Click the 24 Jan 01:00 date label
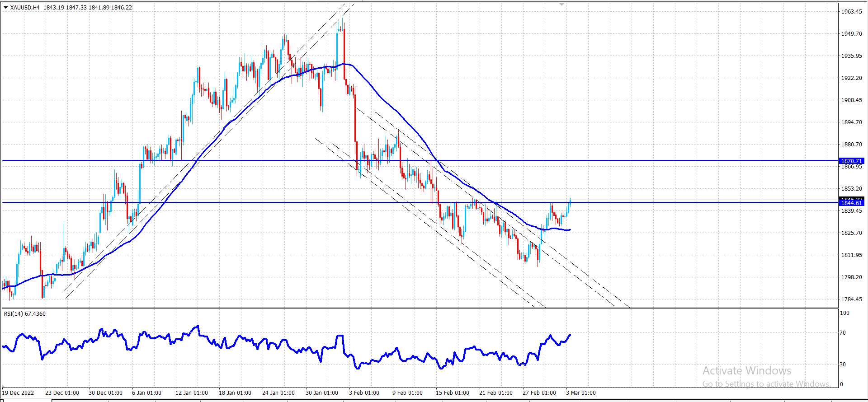 click(x=278, y=393)
